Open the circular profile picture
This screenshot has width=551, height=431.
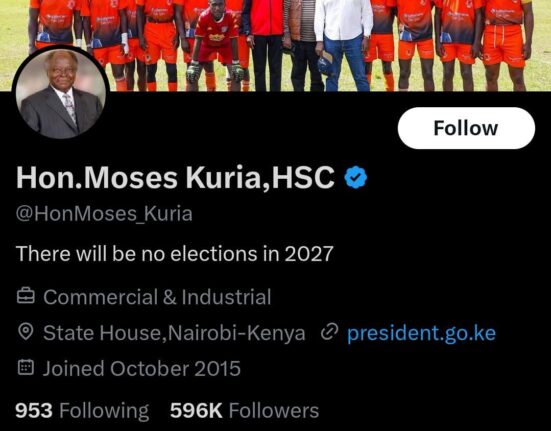61,93
